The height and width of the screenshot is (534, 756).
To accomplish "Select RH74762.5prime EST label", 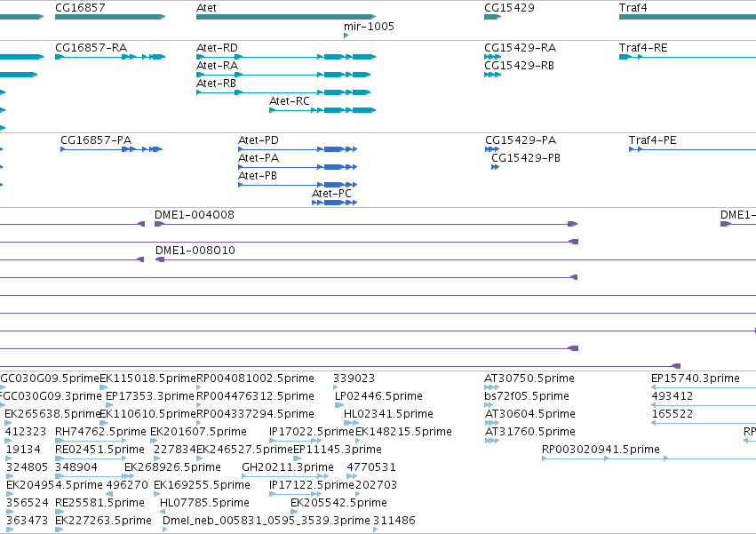I will 100,432.
